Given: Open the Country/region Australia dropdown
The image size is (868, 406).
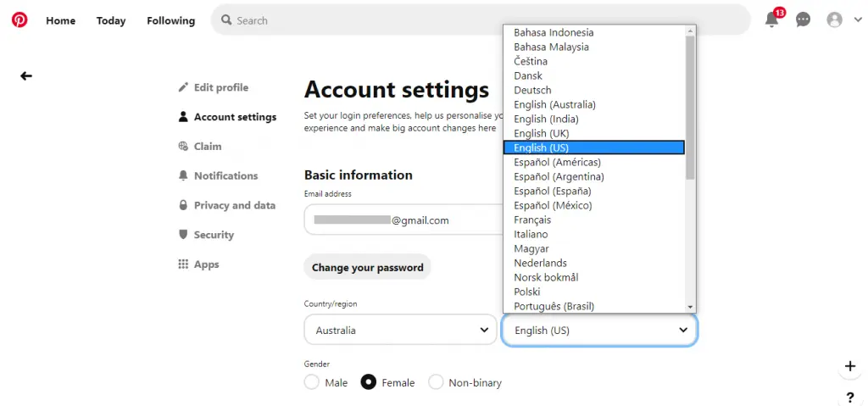Looking at the screenshot, I should point(400,330).
